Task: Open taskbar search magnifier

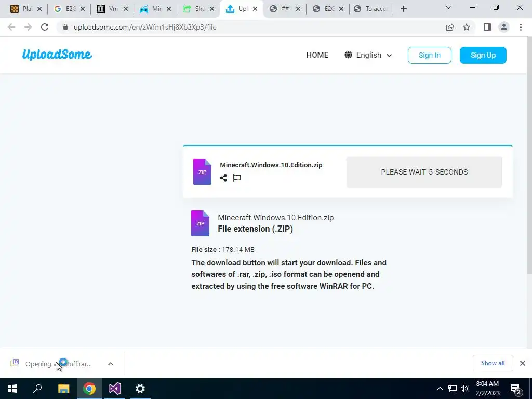Action: pos(37,389)
